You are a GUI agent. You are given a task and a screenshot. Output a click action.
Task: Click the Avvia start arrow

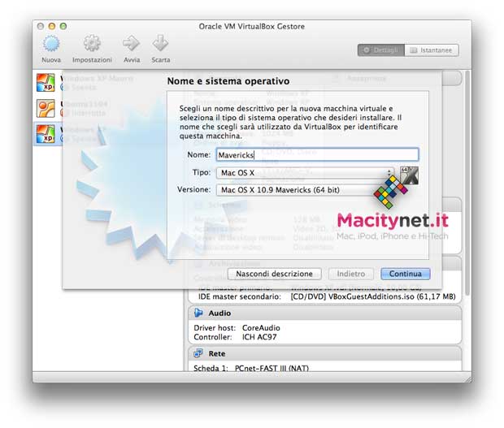(x=132, y=43)
